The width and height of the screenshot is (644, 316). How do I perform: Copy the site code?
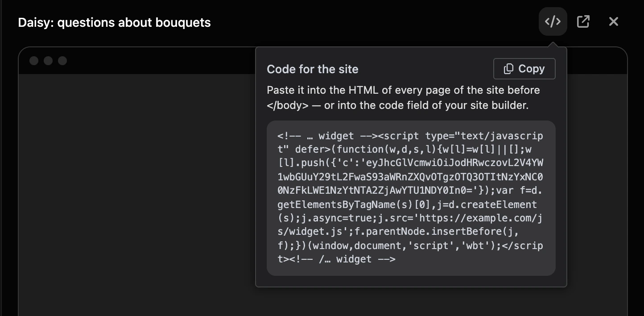(x=524, y=69)
